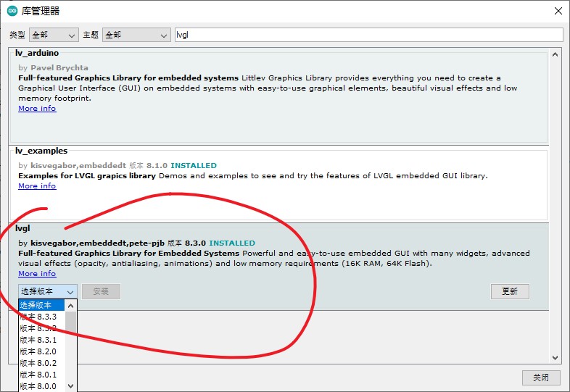Click the greyed 安装 install button
The height and width of the screenshot is (392, 570).
pos(101,291)
